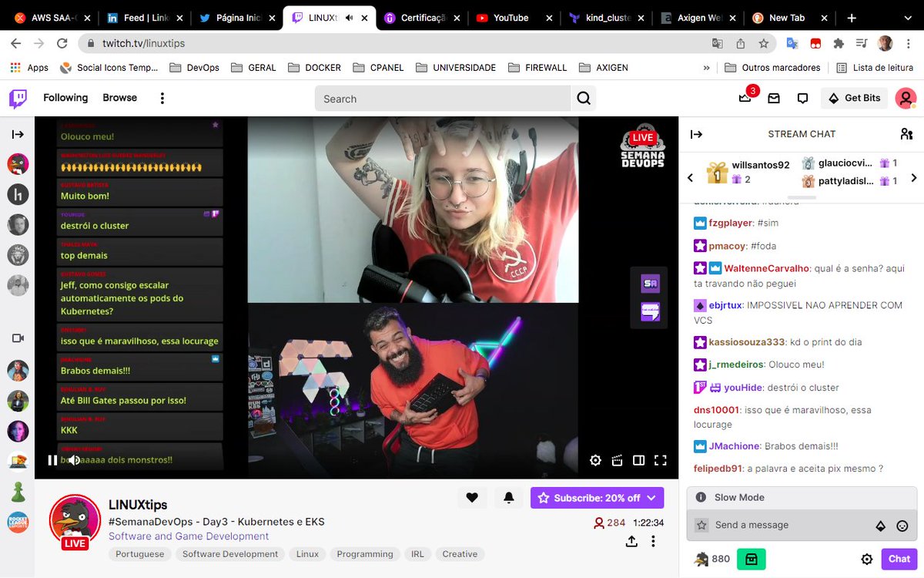Screen dimensions: 924x578
Task: Switch to the AWS SAA browser tab
Action: (x=50, y=18)
